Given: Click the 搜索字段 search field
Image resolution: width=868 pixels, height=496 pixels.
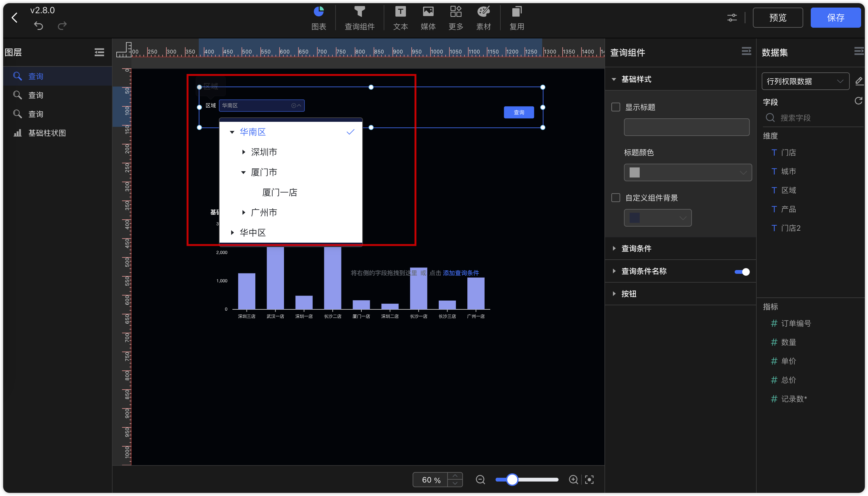Looking at the screenshot, I should click(814, 118).
